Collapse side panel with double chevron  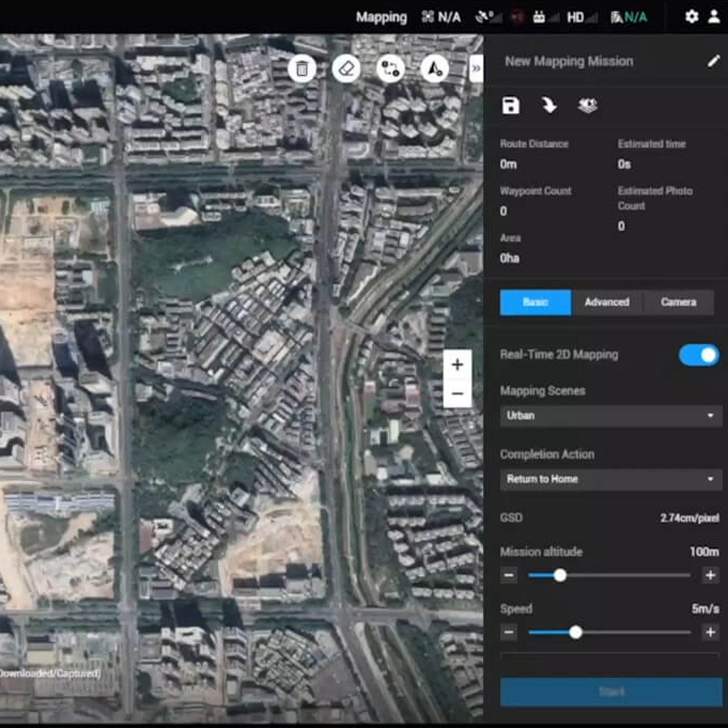coord(476,69)
